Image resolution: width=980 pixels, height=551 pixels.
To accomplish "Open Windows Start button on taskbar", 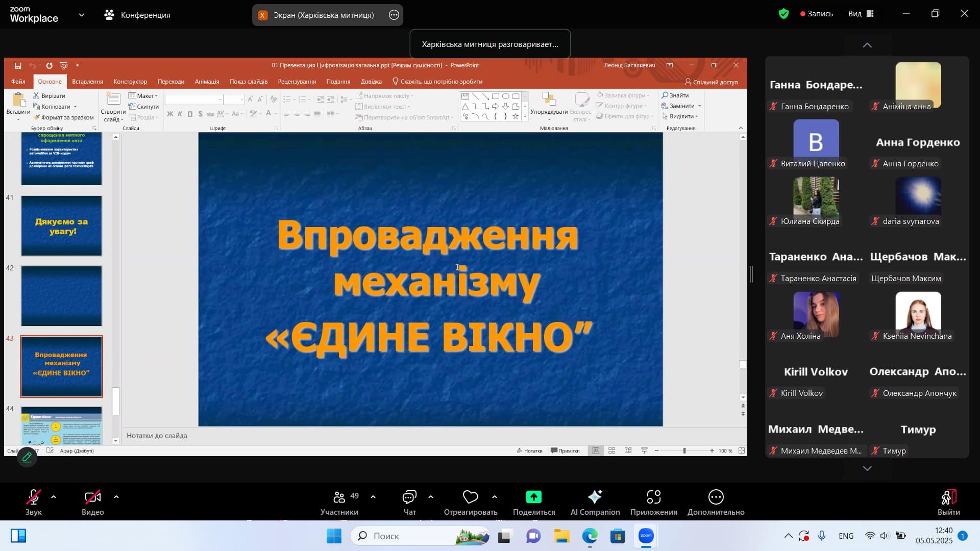I will (334, 536).
